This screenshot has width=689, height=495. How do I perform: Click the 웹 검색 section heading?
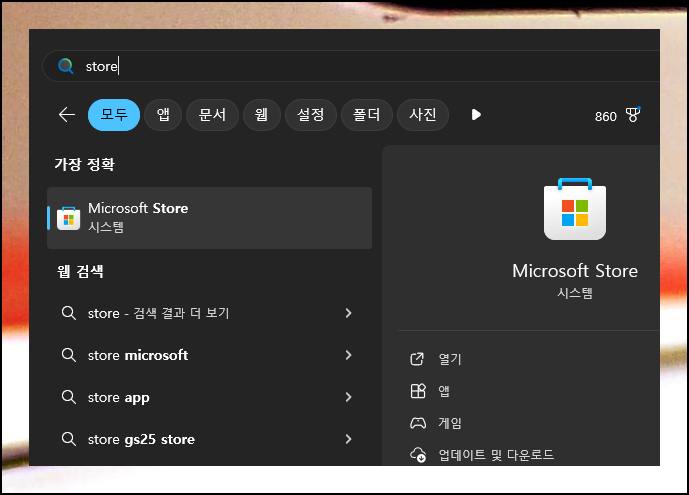point(80,271)
